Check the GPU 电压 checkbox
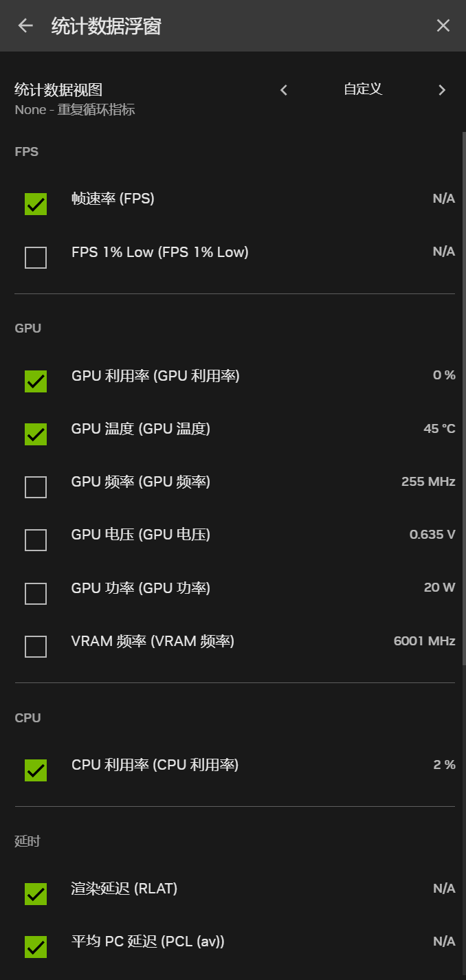This screenshot has width=466, height=980. (36, 540)
